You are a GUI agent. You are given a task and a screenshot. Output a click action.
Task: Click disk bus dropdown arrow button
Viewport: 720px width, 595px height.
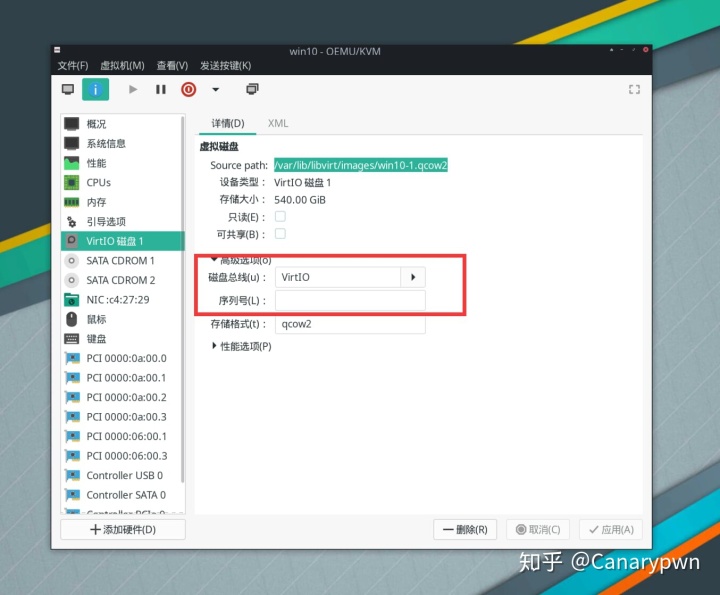(413, 277)
